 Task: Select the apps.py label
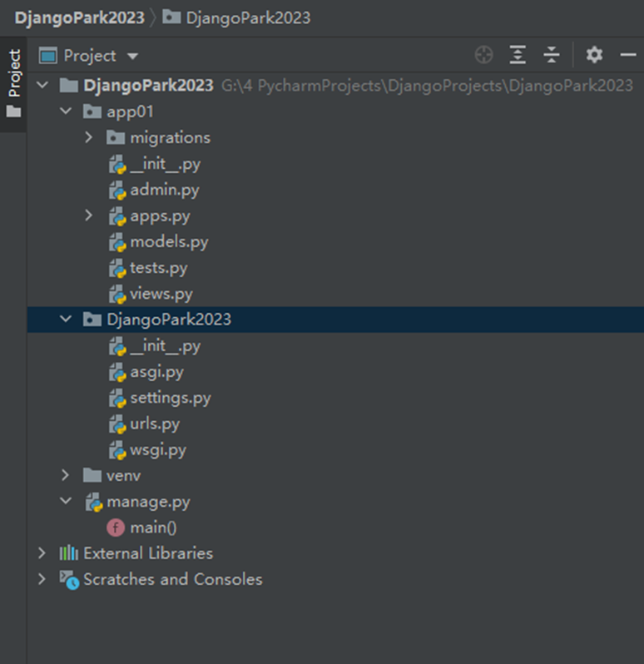coord(160,216)
